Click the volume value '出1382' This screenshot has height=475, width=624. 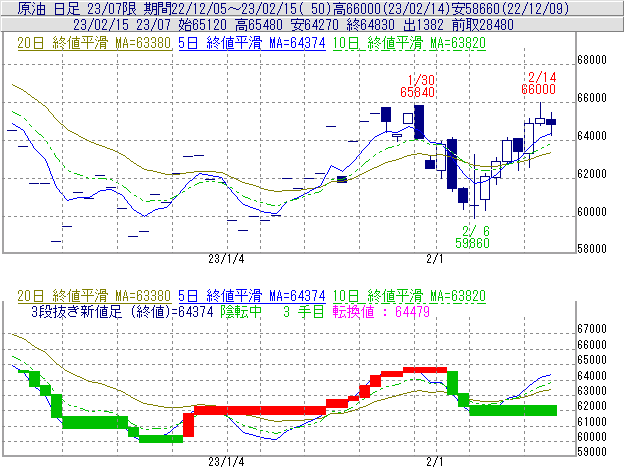coord(423,25)
